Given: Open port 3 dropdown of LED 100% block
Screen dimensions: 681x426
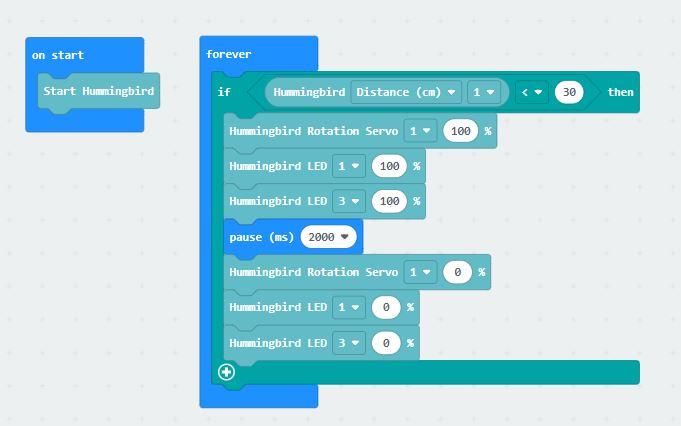Looking at the screenshot, I should click(x=349, y=201).
